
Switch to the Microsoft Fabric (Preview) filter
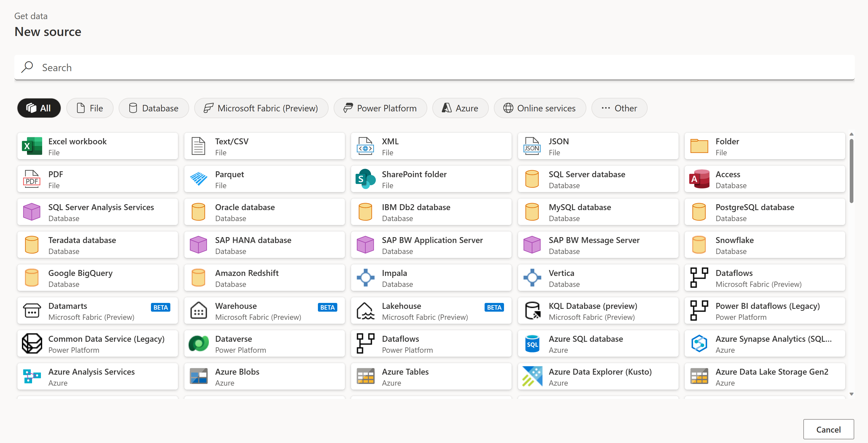click(261, 108)
